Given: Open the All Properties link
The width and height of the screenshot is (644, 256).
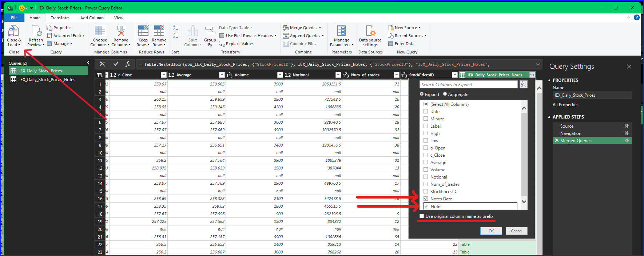Looking at the screenshot, I should click(565, 105).
